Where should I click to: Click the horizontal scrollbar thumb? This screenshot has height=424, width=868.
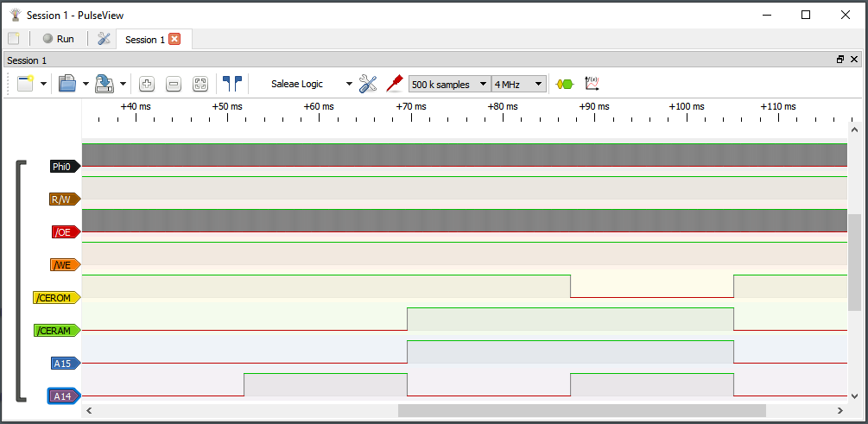coord(581,410)
